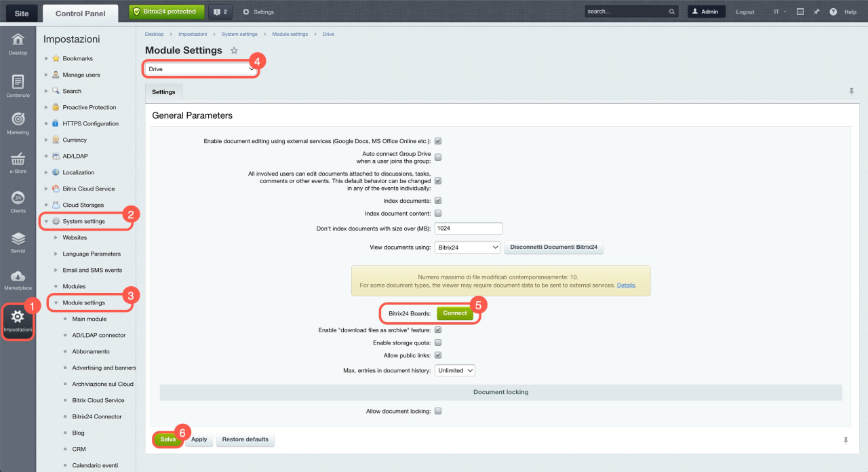This screenshot has height=472, width=868.
Task: Click the green Connect button
Action: point(455,313)
